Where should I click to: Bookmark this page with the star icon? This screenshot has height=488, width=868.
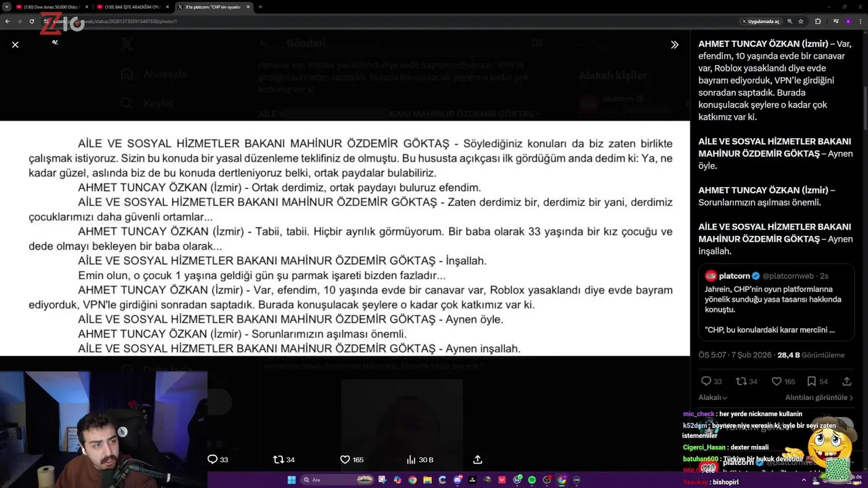tap(801, 21)
